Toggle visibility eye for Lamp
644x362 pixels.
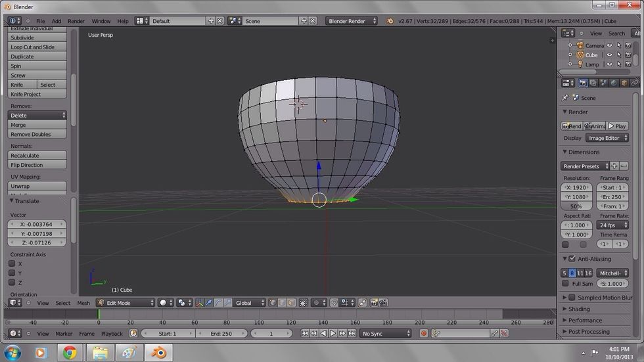[x=610, y=64]
